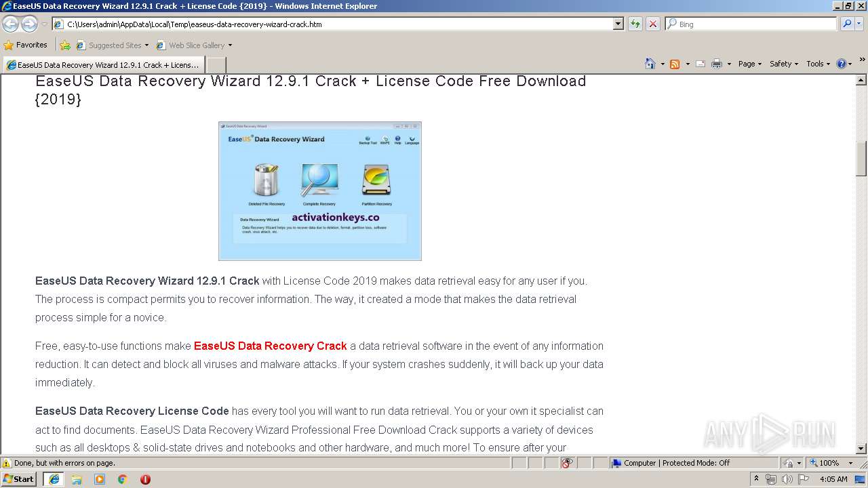Click the EaseUS wizard screenshot image
This screenshot has height=488, width=868.
[x=320, y=191]
